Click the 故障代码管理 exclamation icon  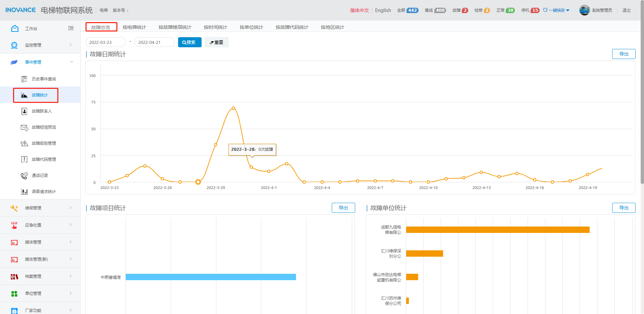[x=24, y=160]
